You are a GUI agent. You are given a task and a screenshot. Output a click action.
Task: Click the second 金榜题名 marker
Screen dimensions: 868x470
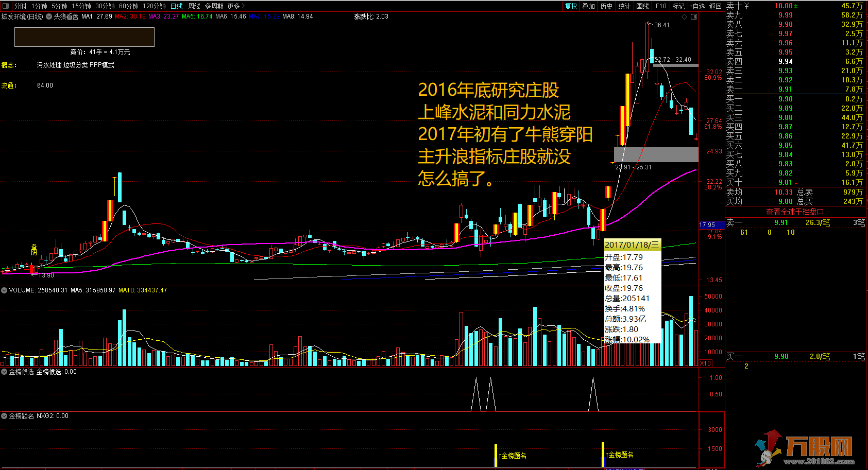620,455
